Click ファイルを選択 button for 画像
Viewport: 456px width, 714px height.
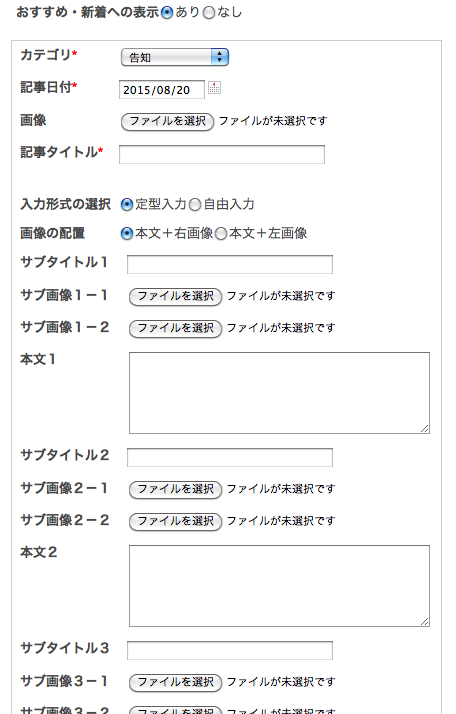[167, 122]
